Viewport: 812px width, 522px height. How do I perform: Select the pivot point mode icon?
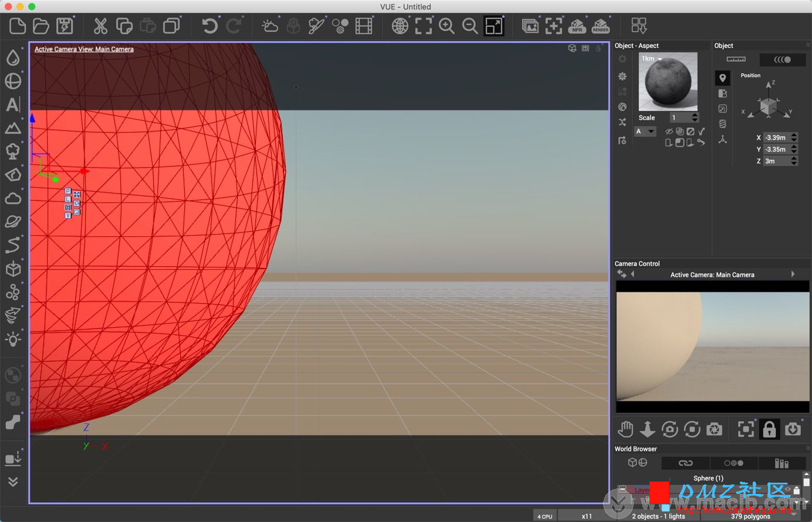723,139
